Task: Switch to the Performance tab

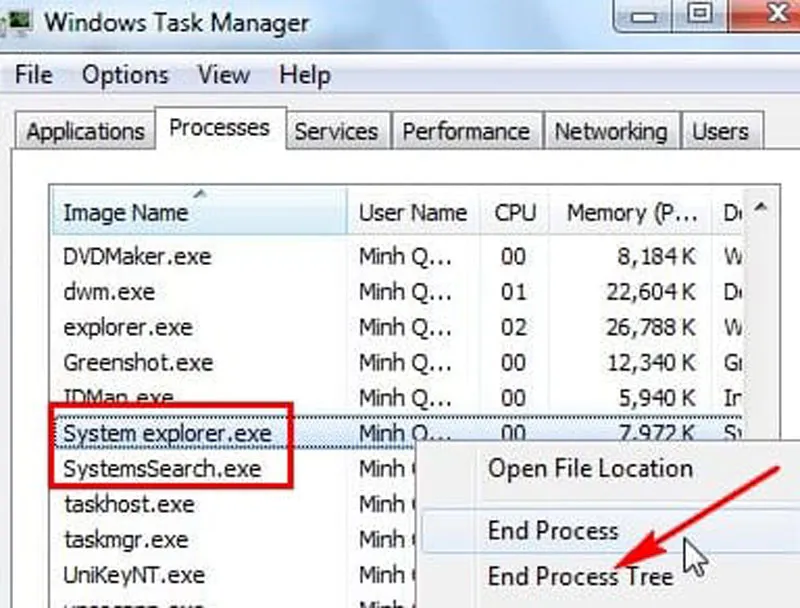Action: pos(466,131)
